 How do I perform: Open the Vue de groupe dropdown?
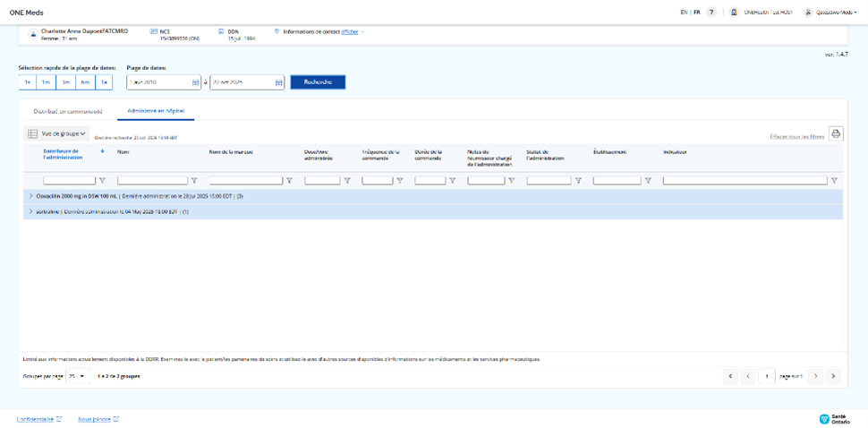[x=57, y=134]
